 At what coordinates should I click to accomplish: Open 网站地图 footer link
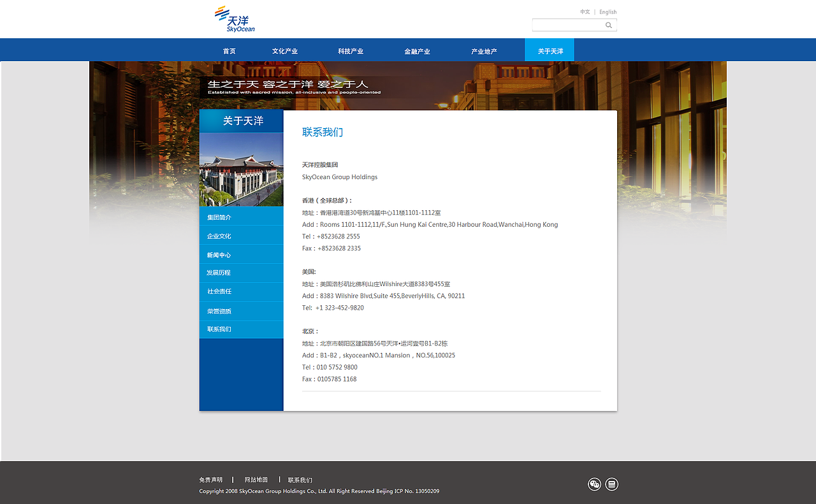[256, 480]
